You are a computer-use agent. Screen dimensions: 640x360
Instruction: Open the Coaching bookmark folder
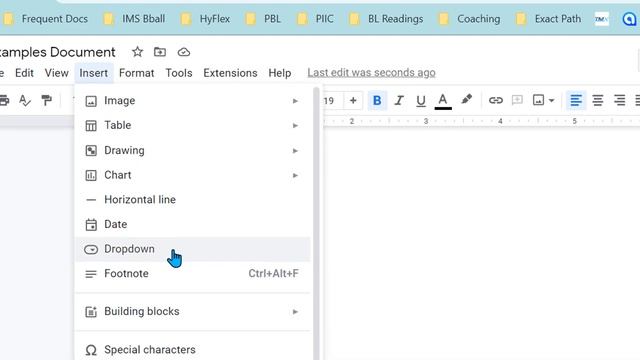(469, 19)
